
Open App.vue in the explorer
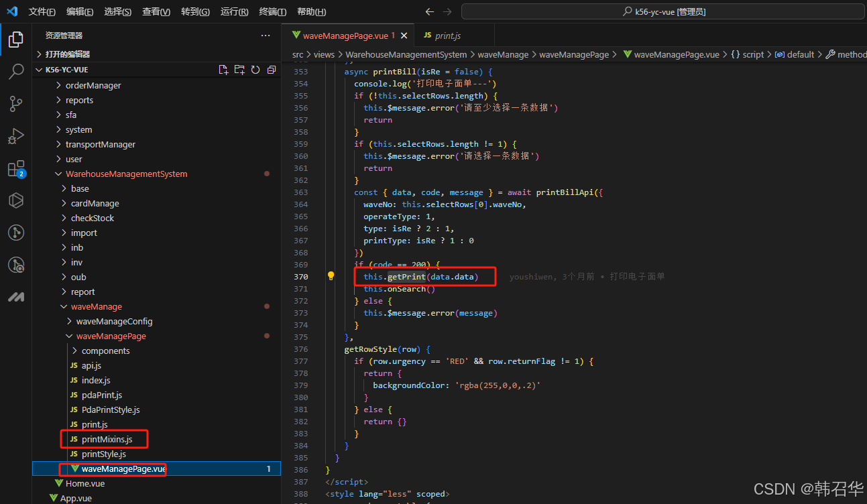pos(156,498)
